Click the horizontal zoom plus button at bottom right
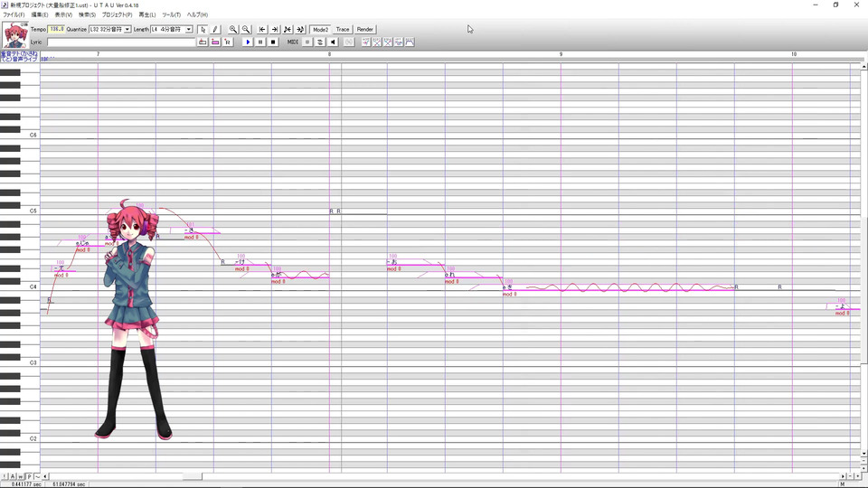868x488 pixels. (857, 476)
